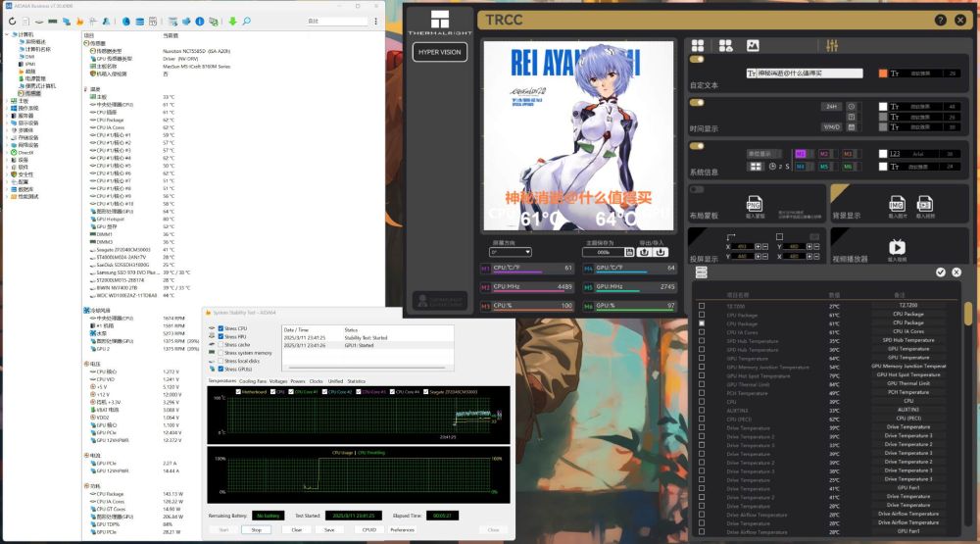Screen dimensions: 980x544
Task: Select the sensor item in AIDA64 tree
Action: pos(28,93)
